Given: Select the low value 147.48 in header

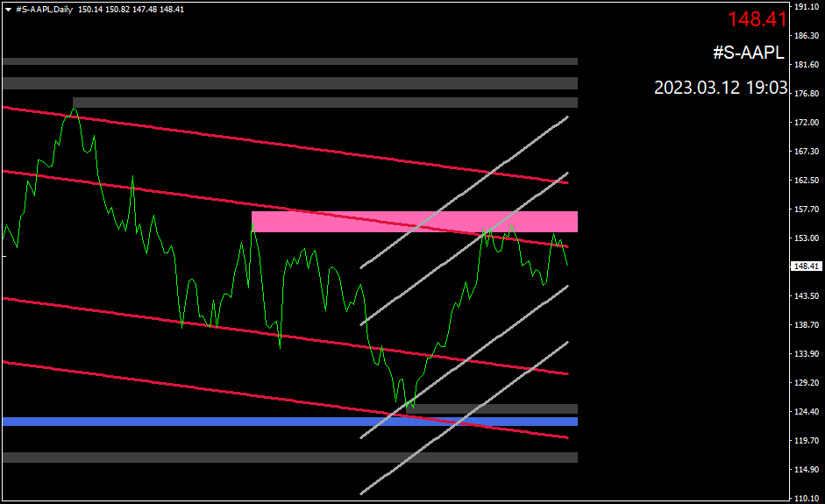Looking at the screenshot, I should click(145, 10).
